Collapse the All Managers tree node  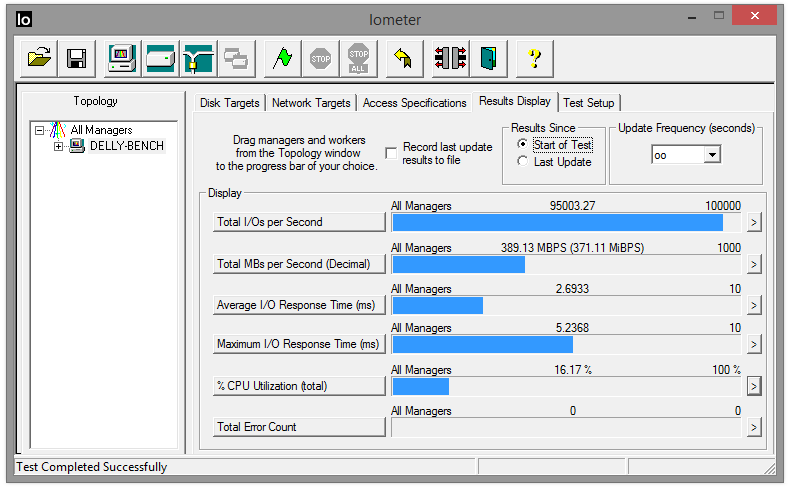coord(39,130)
